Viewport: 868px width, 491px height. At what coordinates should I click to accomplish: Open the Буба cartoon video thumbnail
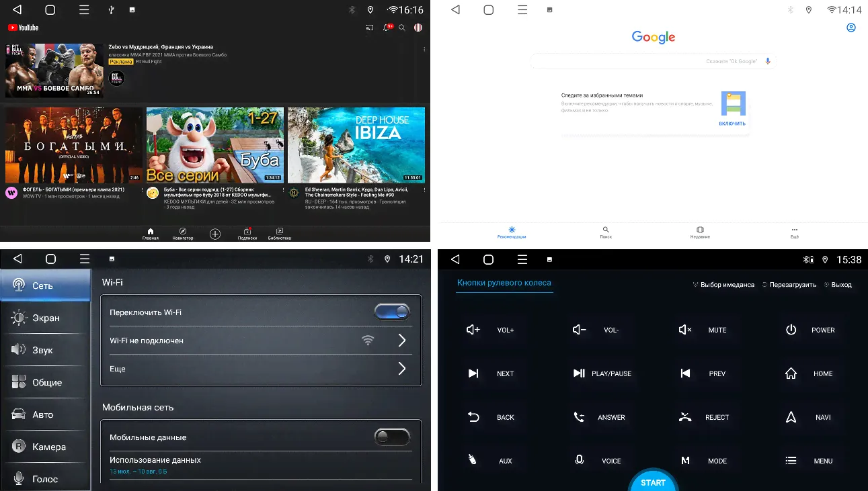point(214,145)
